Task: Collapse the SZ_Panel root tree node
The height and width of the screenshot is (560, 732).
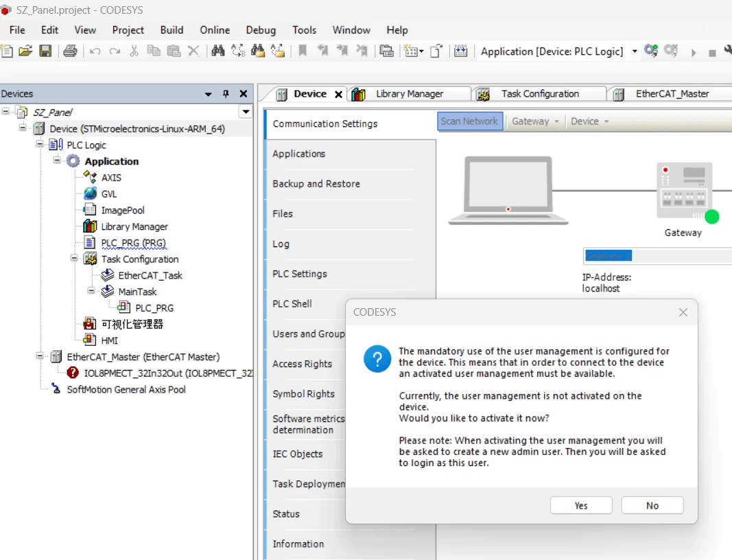Action: tap(5, 111)
